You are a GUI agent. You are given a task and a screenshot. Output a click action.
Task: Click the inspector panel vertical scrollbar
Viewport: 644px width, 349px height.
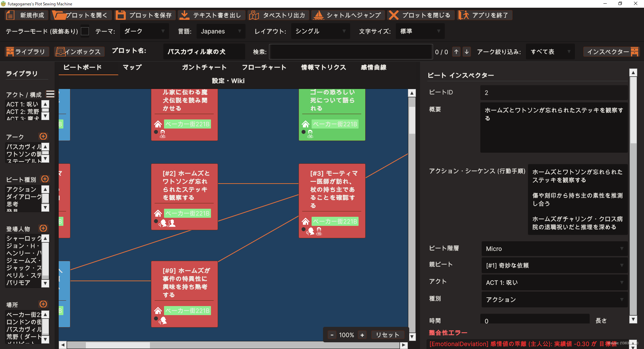coord(633,111)
